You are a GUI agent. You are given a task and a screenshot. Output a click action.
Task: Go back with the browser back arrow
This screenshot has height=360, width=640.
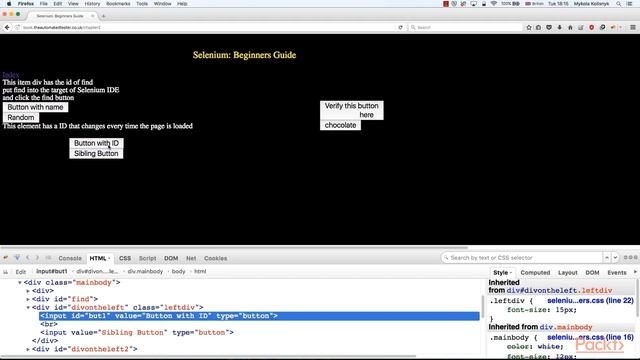(7, 27)
